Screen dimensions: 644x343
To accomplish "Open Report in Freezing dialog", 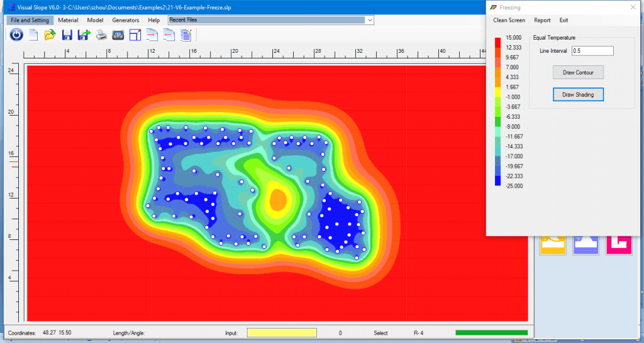I will [x=542, y=20].
